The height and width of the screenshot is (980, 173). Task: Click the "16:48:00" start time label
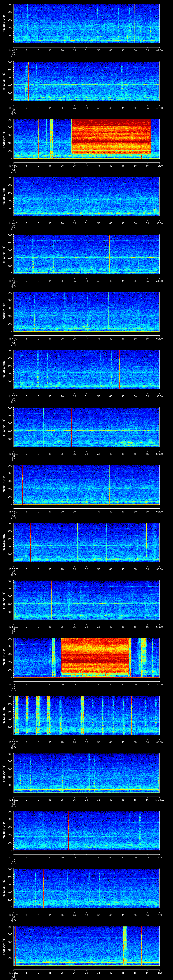(14, 166)
